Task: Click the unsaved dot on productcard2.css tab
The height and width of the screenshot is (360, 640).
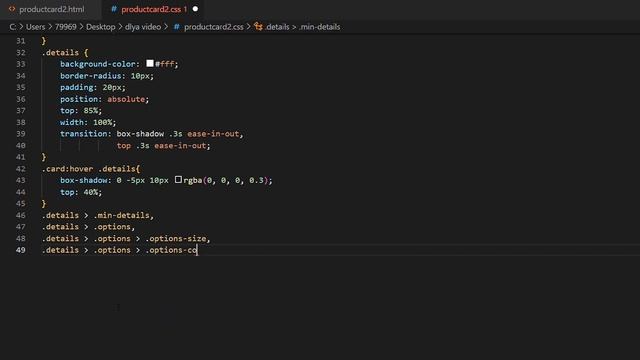Action: [x=195, y=9]
